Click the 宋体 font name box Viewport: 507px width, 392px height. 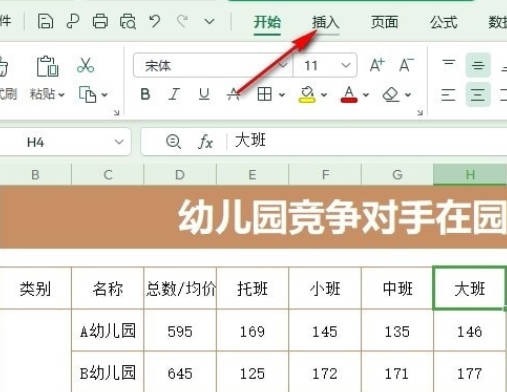pyautogui.click(x=213, y=65)
